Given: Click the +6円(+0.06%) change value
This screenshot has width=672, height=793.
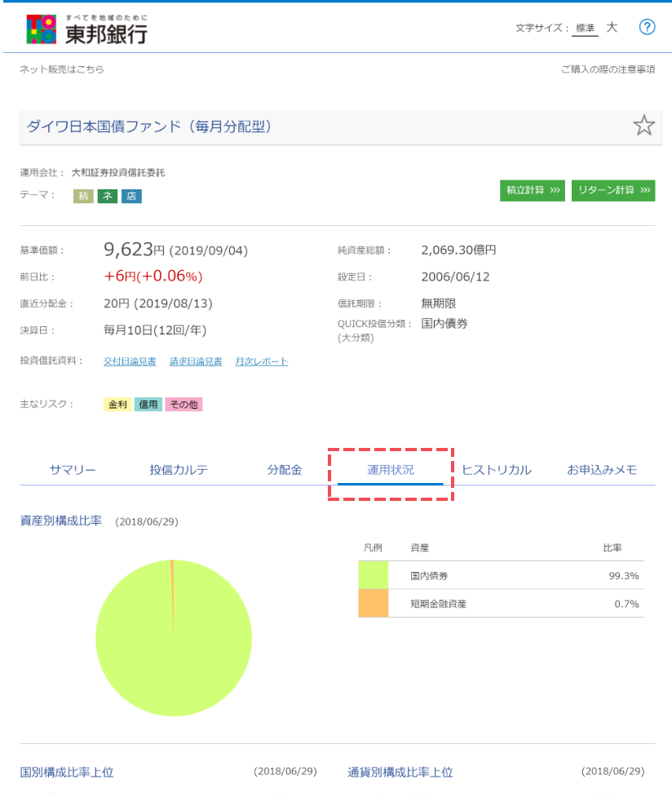Looking at the screenshot, I should (x=153, y=276).
